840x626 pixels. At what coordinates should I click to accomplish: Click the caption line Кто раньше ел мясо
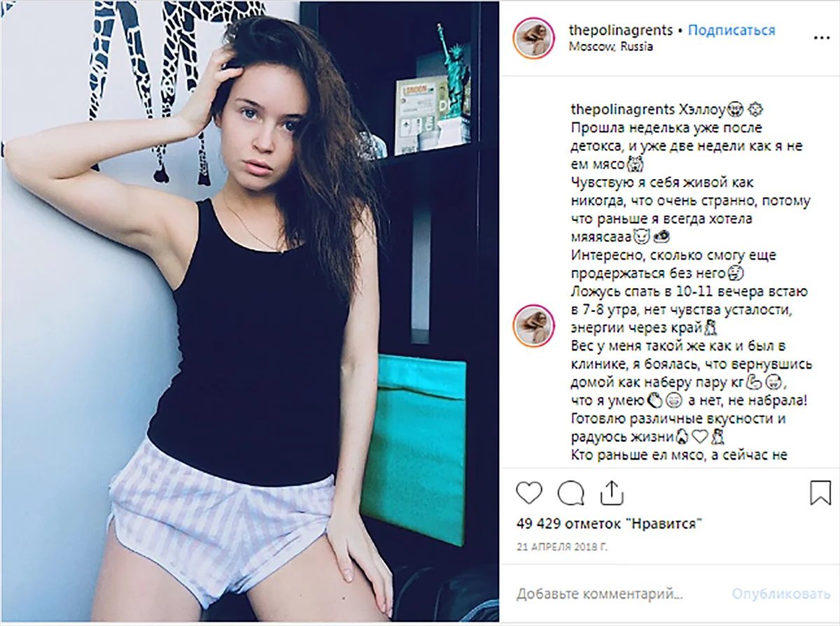(x=679, y=455)
